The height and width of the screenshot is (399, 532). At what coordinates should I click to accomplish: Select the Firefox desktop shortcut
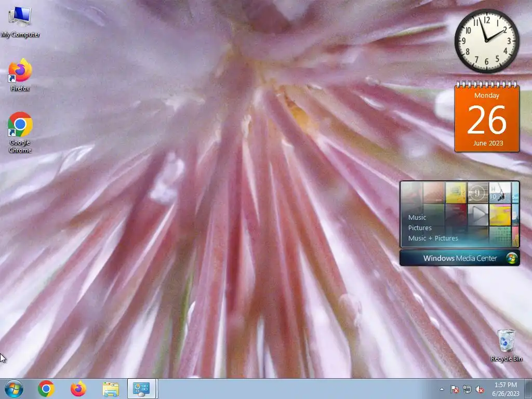(20, 75)
